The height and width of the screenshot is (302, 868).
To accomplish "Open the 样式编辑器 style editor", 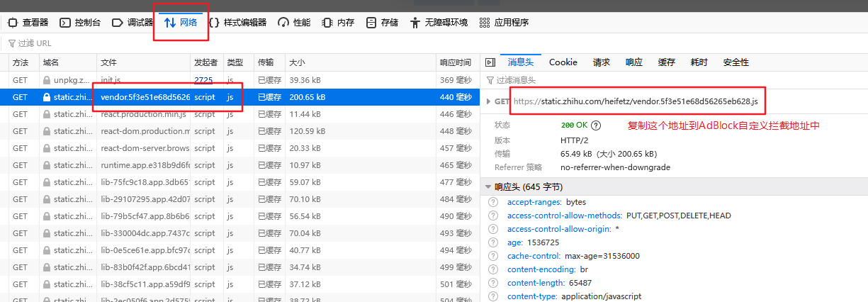I will click(237, 23).
